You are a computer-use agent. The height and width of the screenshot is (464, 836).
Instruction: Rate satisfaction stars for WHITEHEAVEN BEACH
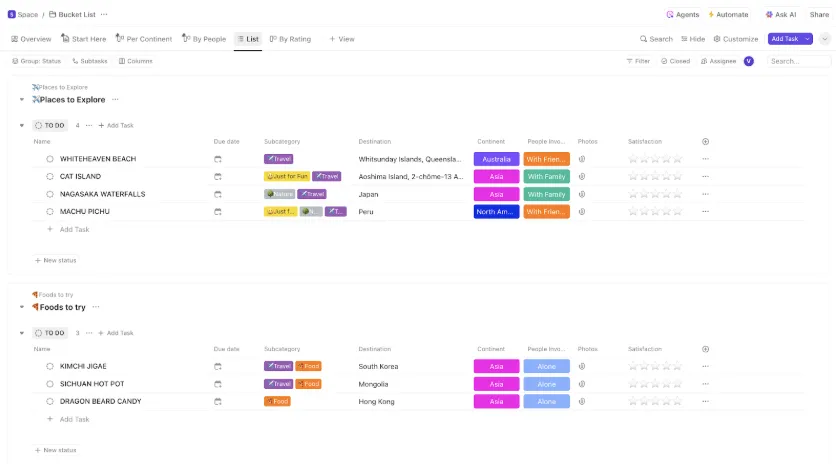point(655,159)
